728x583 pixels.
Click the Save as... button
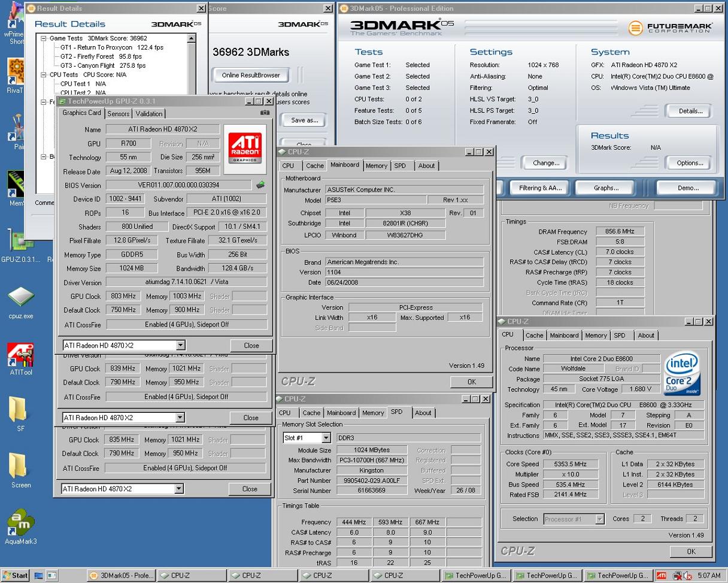pyautogui.click(x=305, y=120)
